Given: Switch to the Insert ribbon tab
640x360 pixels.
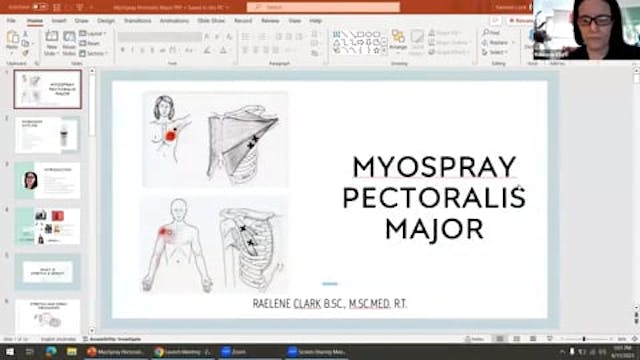Looking at the screenshot, I should pyautogui.click(x=59, y=20).
